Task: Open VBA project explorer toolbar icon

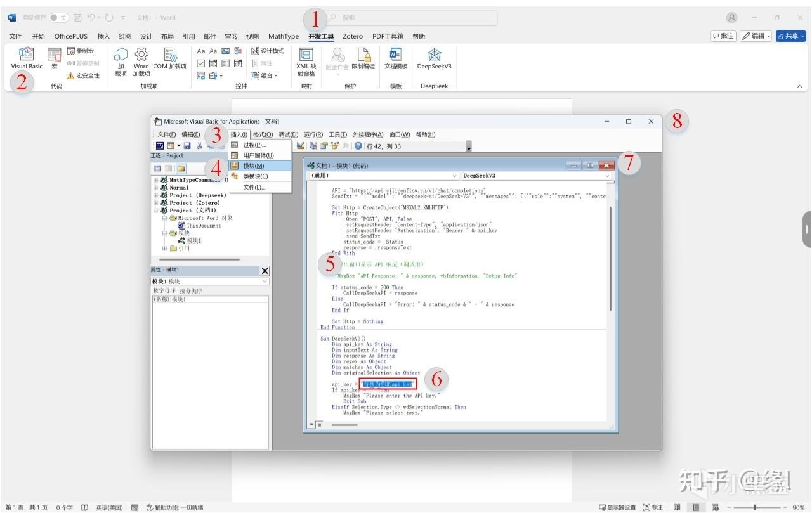Action: tap(313, 146)
